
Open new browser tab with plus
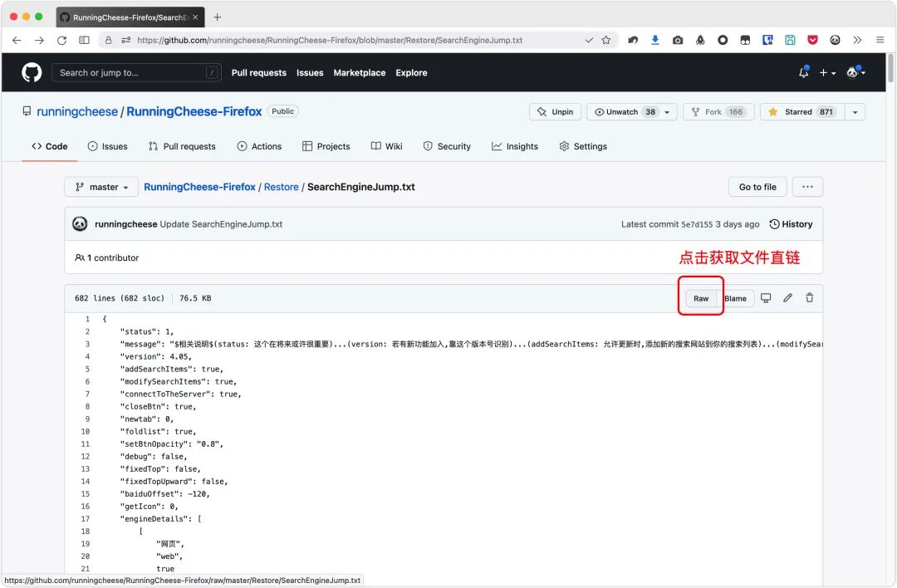pos(217,17)
